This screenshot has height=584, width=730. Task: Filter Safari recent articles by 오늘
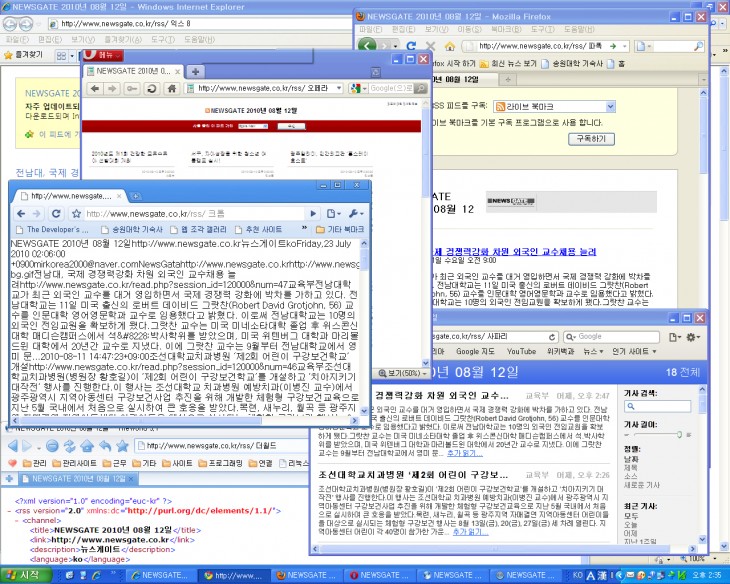[x=630, y=524]
